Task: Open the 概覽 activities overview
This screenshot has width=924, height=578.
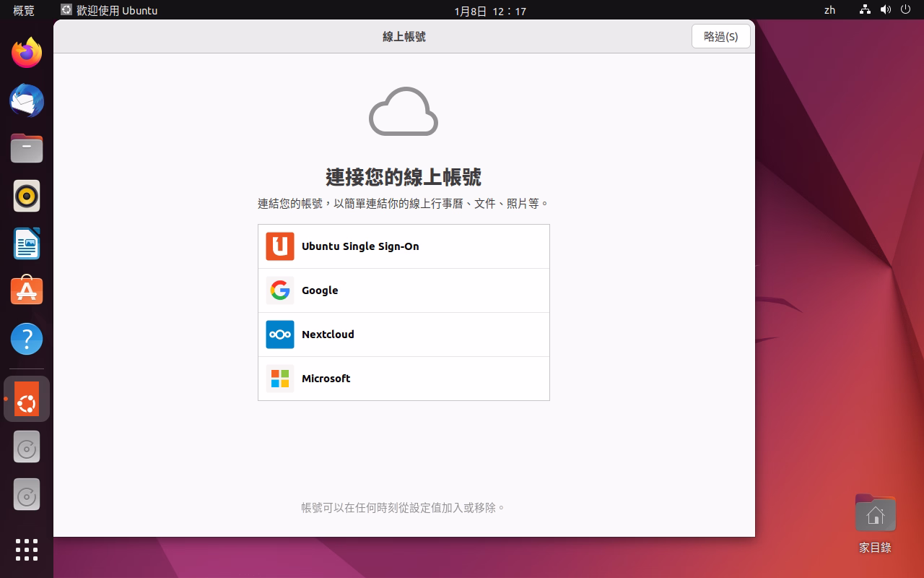Action: click(24, 10)
